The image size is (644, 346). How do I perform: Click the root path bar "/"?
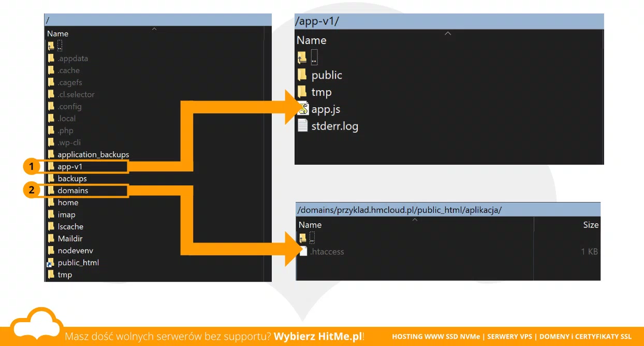[158, 20]
